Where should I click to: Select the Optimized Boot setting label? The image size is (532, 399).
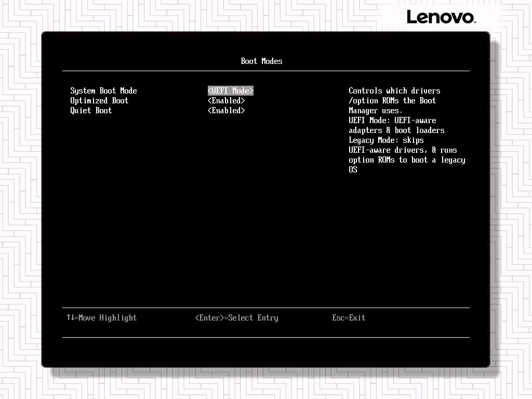[x=99, y=101]
